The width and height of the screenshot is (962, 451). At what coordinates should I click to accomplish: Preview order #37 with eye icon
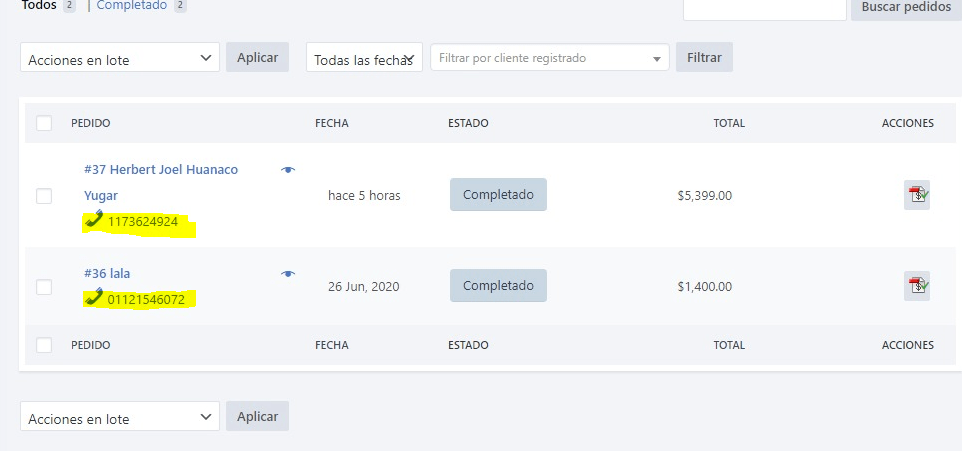point(288,170)
